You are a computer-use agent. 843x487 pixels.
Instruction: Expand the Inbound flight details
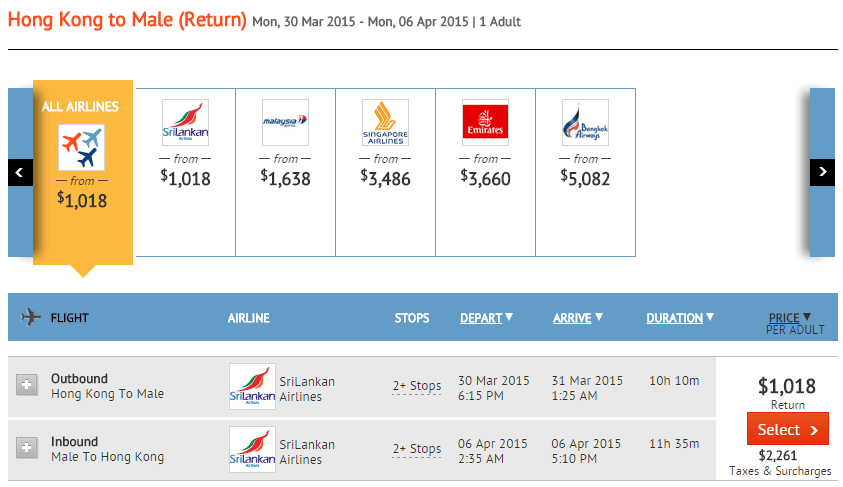coord(27,449)
